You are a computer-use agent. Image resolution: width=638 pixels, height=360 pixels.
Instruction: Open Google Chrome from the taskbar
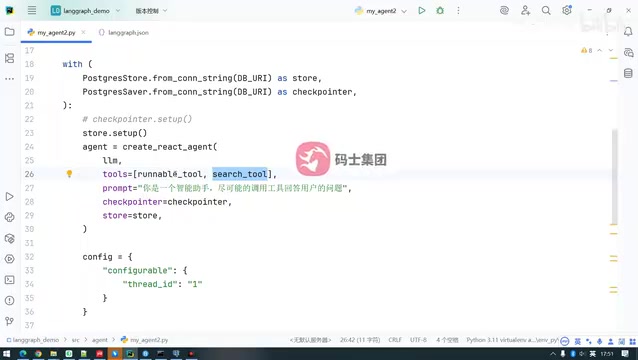38,354
